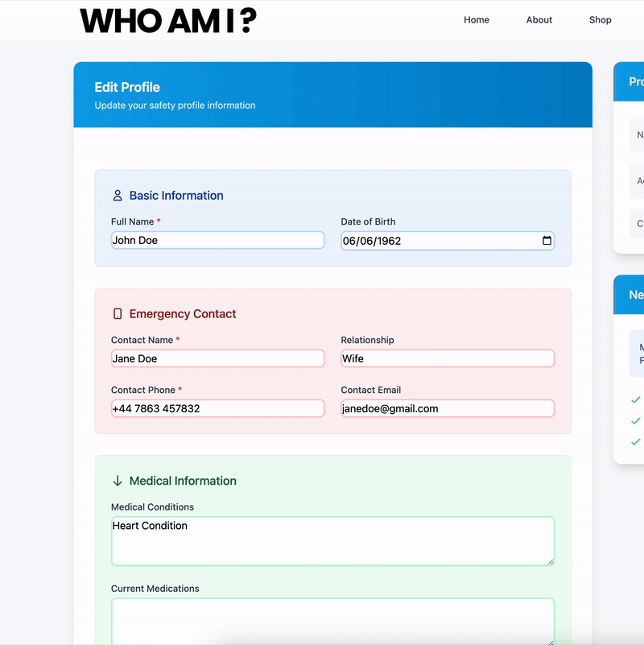Click the empty Current Medications textarea
This screenshot has width=644, height=645.
pos(332,622)
